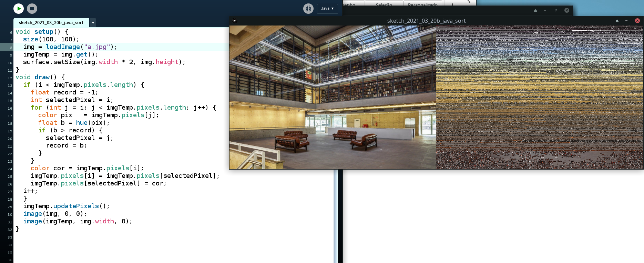Click the line 'image(img, 0, 0);'
Screen dimensions: 644x263
click(55, 214)
